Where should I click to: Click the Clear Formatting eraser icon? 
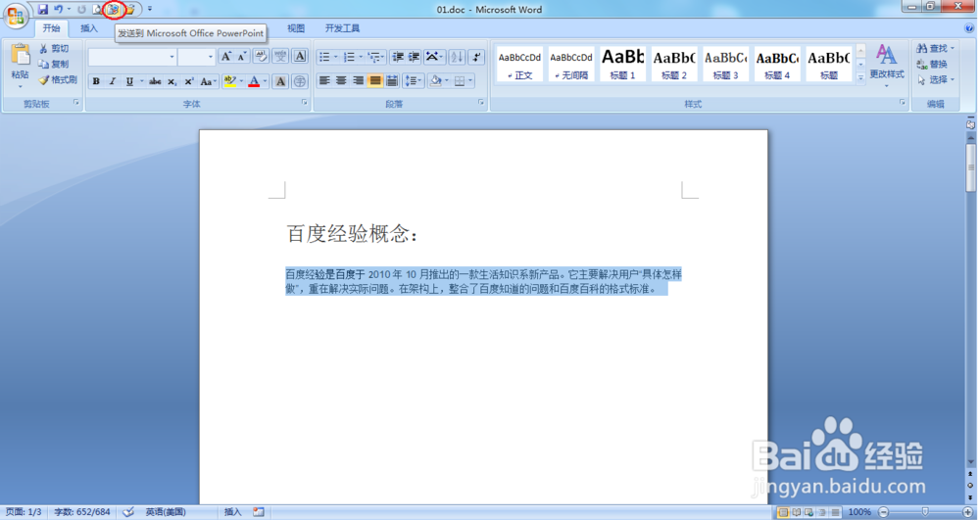261,57
